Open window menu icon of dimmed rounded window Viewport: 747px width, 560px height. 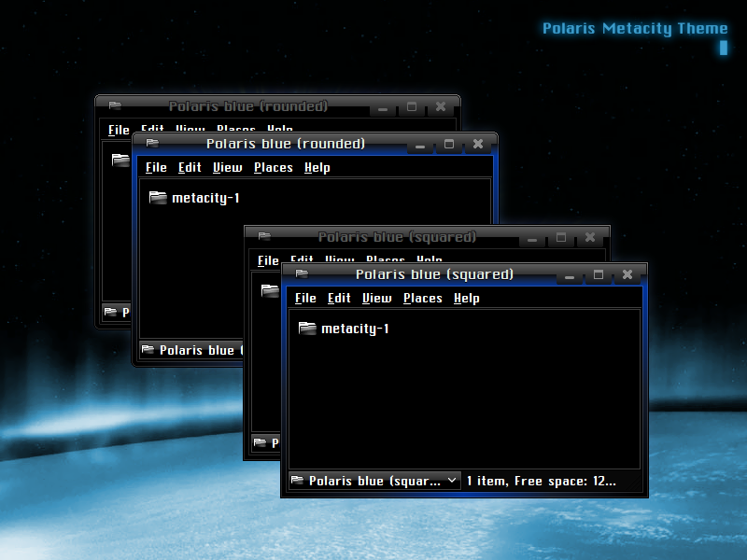115,105
